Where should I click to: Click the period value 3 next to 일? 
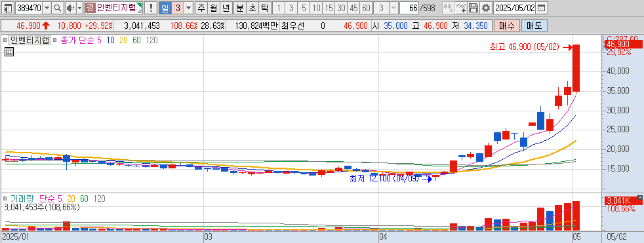pos(178,7)
